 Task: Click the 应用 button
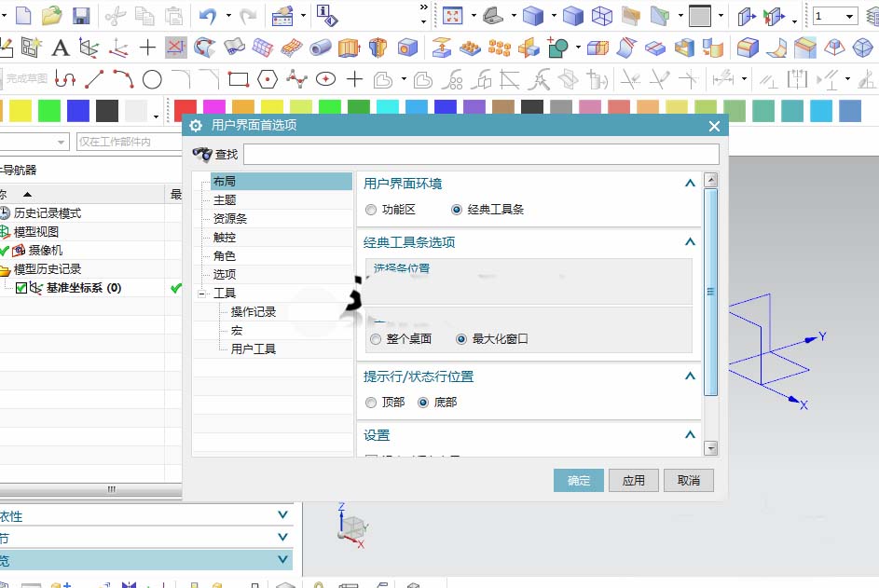(x=633, y=480)
